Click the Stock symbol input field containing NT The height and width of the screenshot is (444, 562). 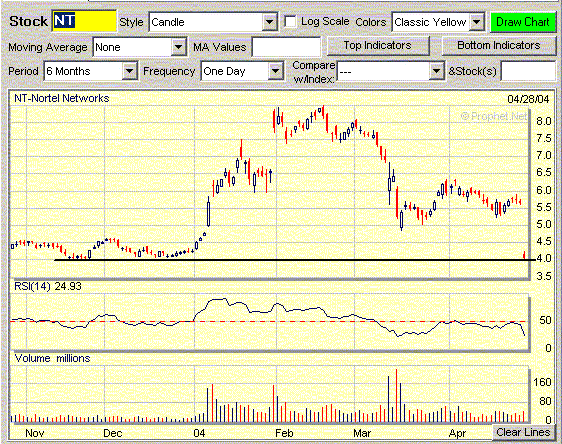click(84, 22)
